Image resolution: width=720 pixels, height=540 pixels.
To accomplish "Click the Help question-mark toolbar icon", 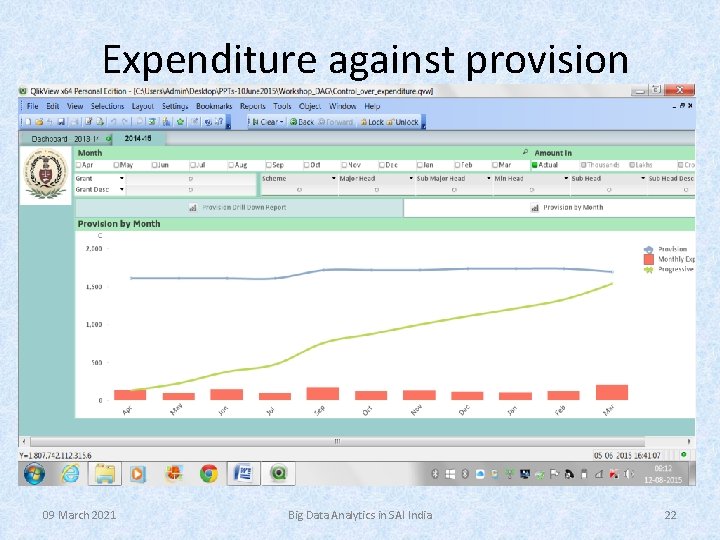I will (x=219, y=122).
